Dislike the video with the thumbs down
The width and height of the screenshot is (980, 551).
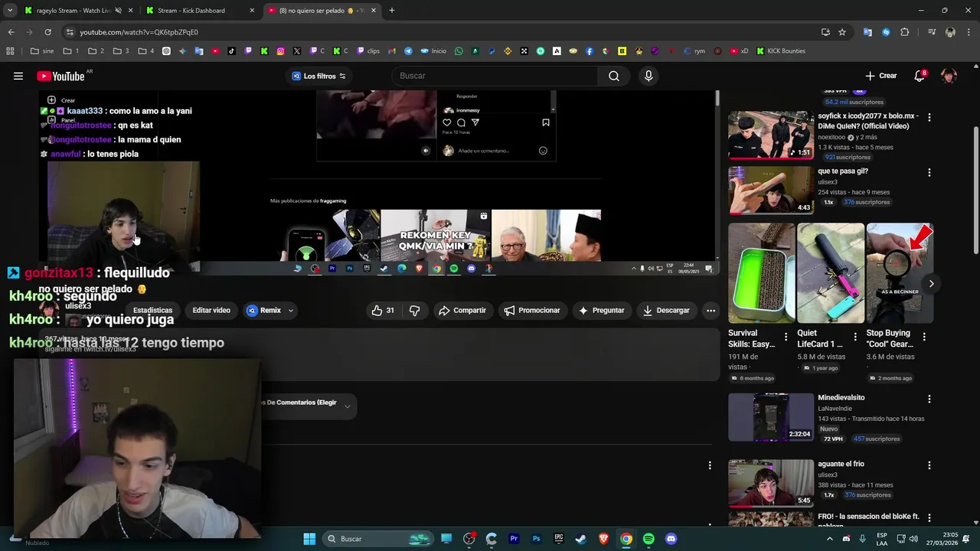pyautogui.click(x=415, y=310)
